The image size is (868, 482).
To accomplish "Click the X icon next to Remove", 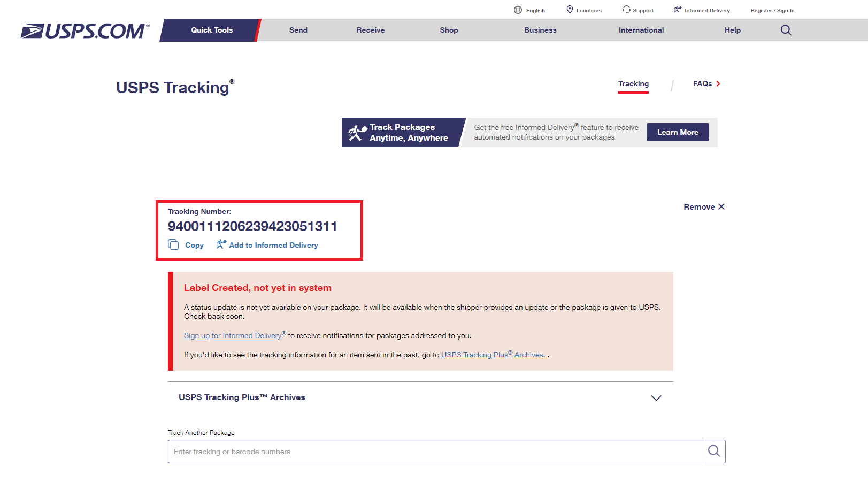I will [x=721, y=206].
